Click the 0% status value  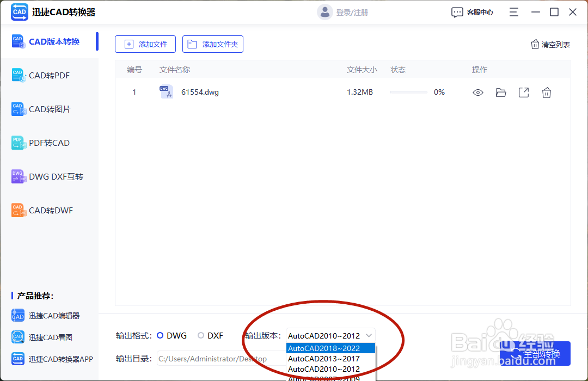tap(439, 92)
